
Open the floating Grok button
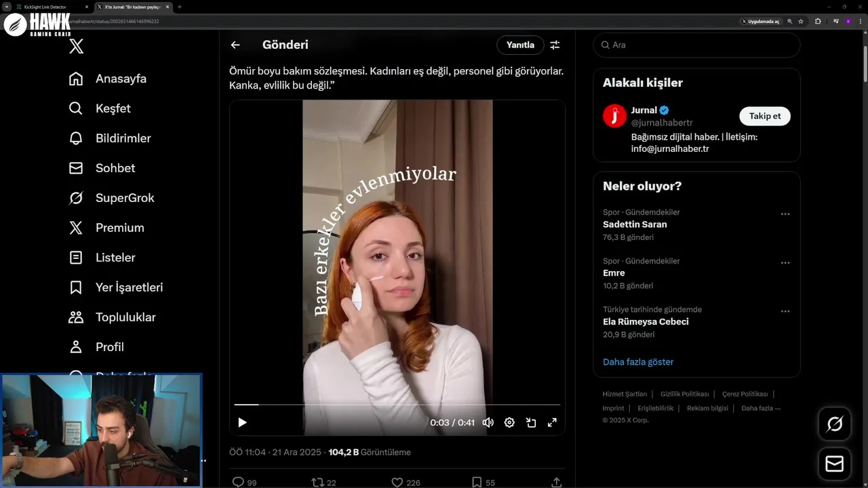835,424
